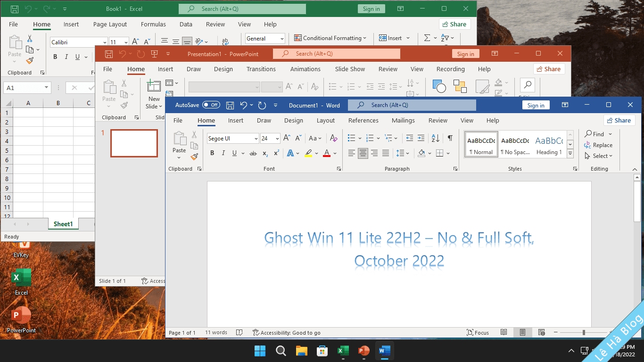Save the Word document via title bar icon

[x=230, y=105]
